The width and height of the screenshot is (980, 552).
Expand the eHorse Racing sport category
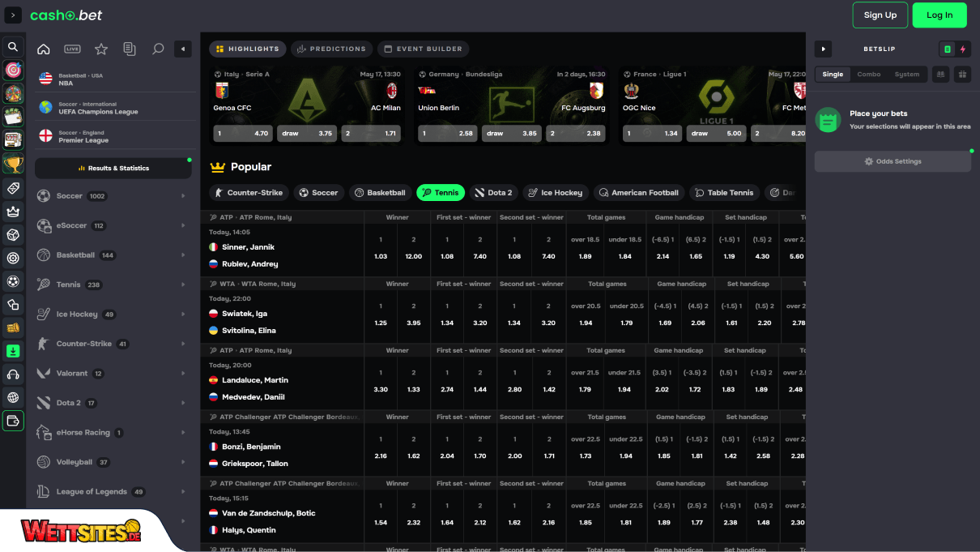(113, 433)
